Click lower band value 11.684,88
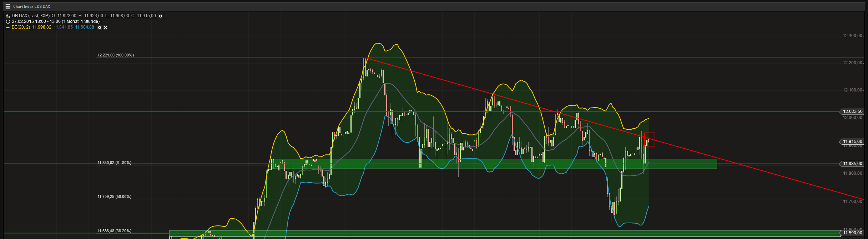Image resolution: width=868 pixels, height=239 pixels. tap(85, 27)
